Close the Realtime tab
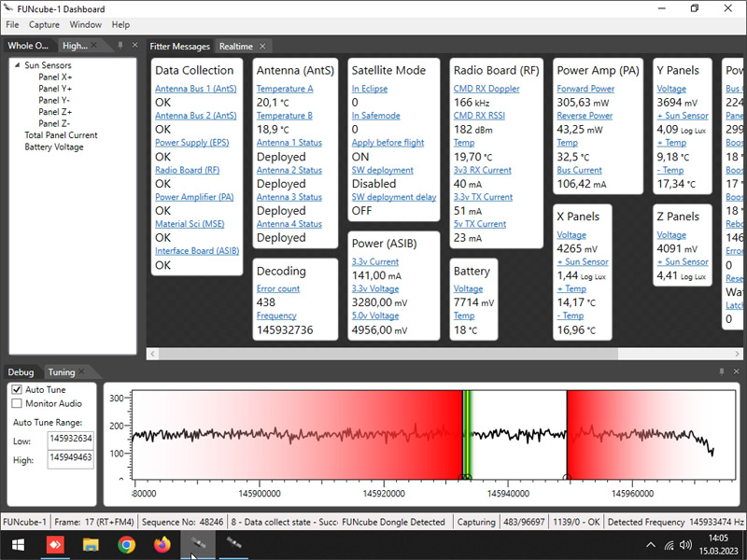Image resolution: width=747 pixels, height=560 pixels. [x=262, y=46]
